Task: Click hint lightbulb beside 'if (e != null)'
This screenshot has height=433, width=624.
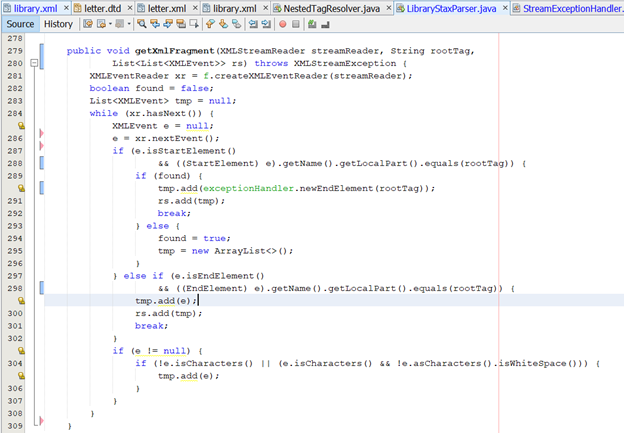Action: tap(21, 351)
